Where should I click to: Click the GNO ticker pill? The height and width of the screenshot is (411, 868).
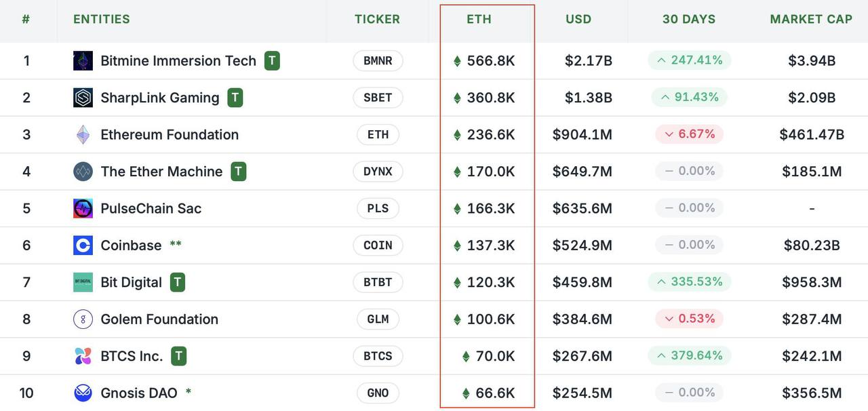[378, 393]
